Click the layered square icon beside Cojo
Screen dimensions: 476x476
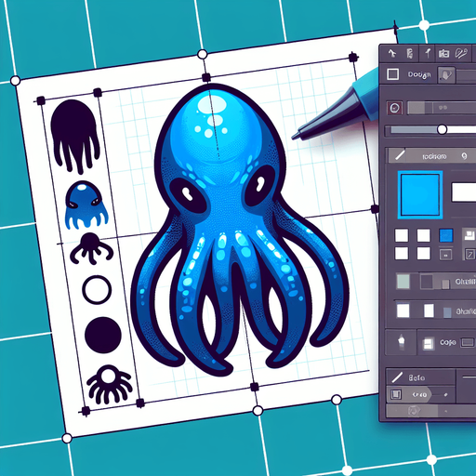[x=428, y=343]
